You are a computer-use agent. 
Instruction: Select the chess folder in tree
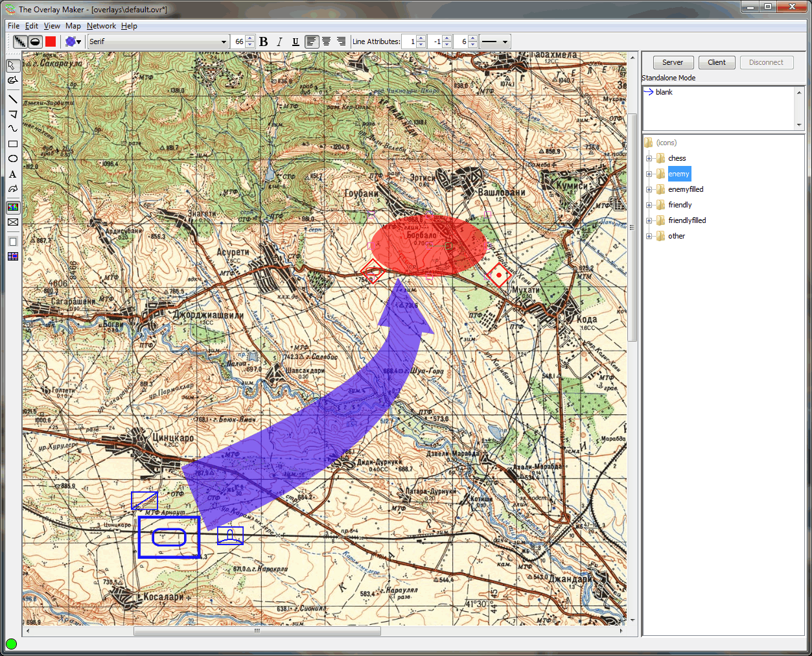[x=677, y=158]
